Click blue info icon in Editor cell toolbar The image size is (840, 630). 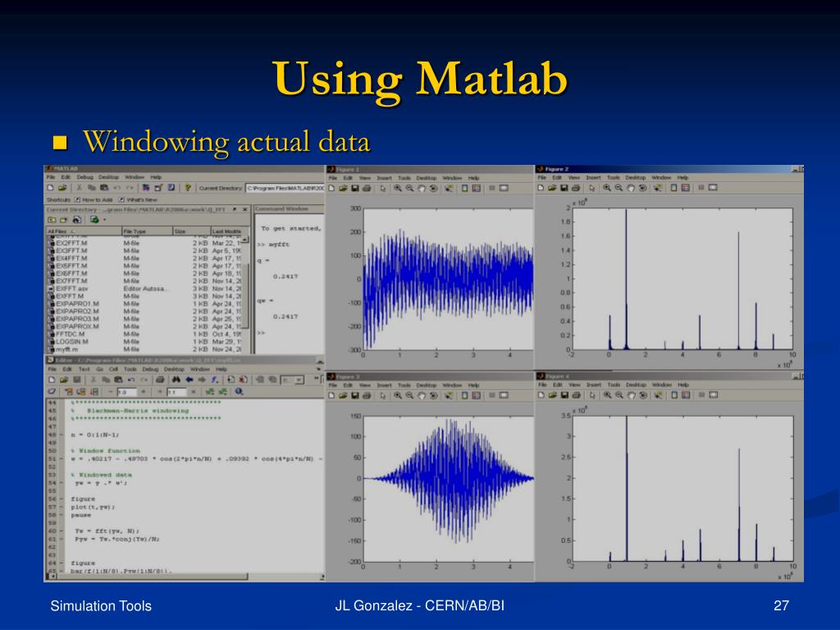point(239,391)
